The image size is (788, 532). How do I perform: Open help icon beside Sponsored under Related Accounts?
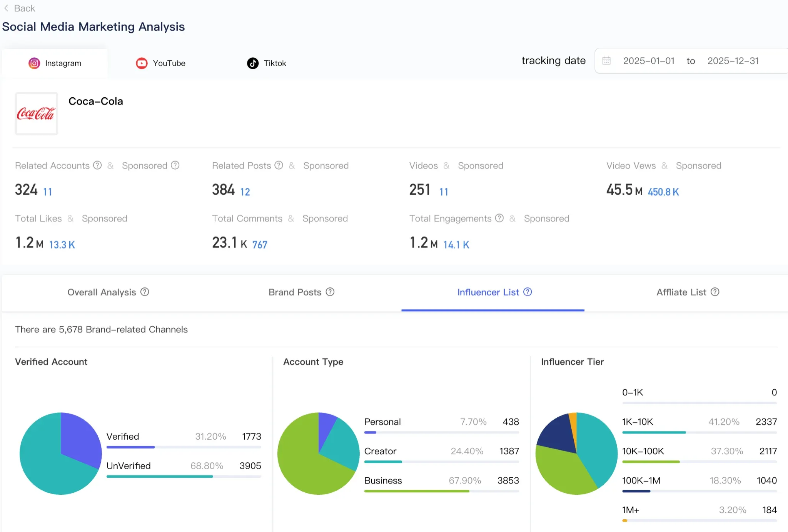pyautogui.click(x=175, y=165)
